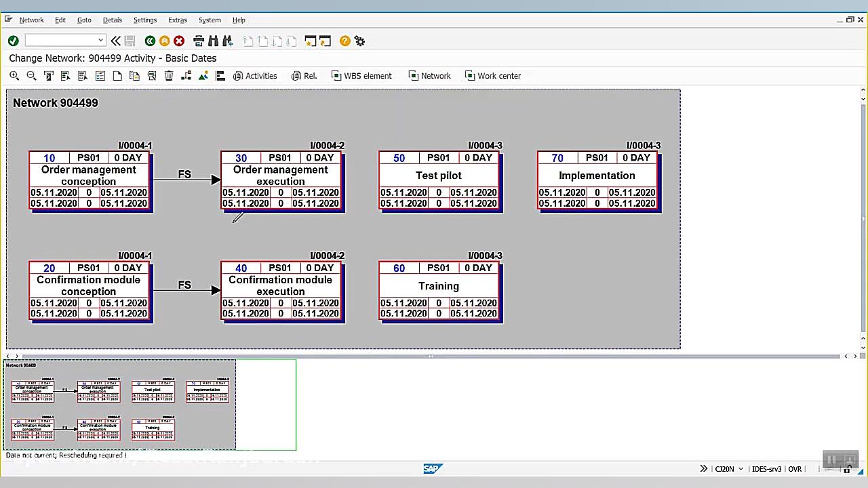Toggle the OVR insert/overwrite mode indicator
868x488 pixels.
(x=795, y=469)
